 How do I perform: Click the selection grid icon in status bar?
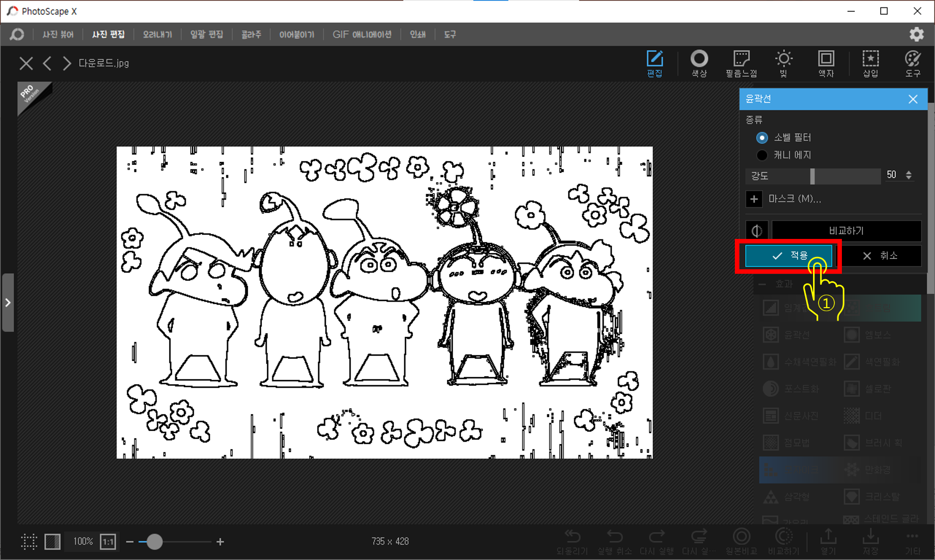29,542
